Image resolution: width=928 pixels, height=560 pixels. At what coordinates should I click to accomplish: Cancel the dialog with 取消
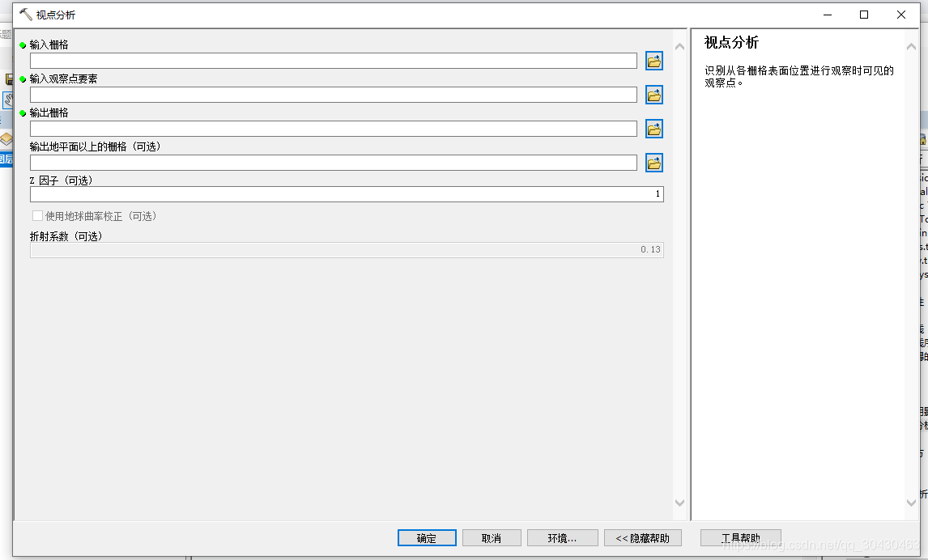click(x=492, y=537)
